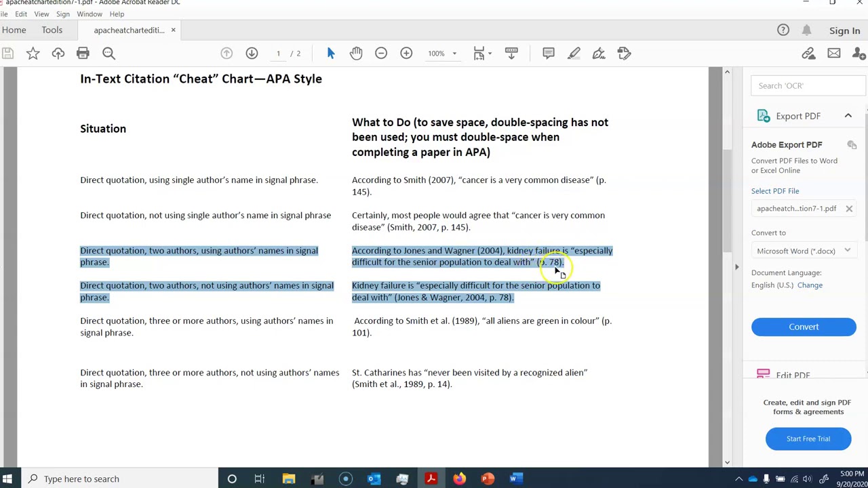Screen dimensions: 868x488
Task: Click the Change language link
Action: (810, 285)
